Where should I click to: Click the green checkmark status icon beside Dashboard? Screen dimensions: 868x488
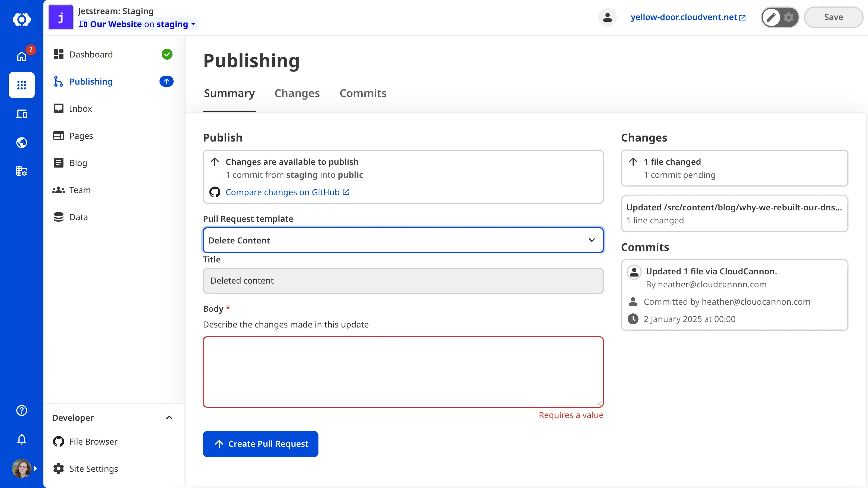pos(167,54)
